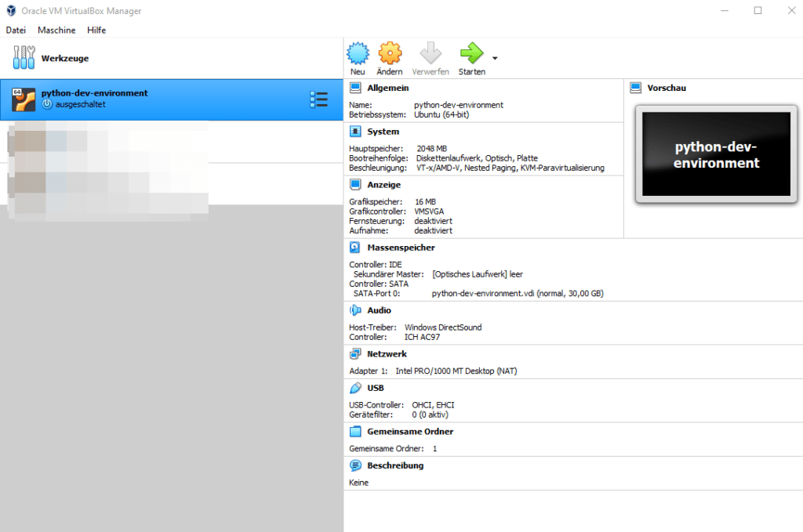
Task: Click the Gemeinsame Ordner folder icon
Action: (354, 431)
